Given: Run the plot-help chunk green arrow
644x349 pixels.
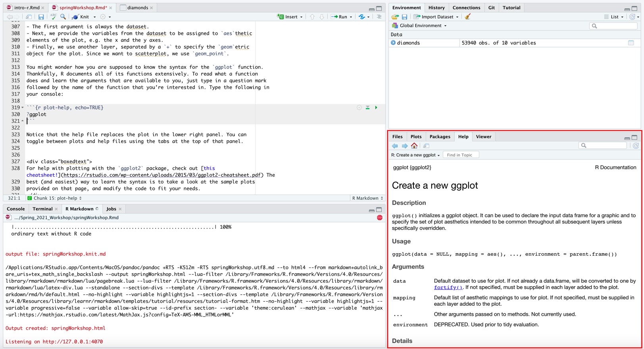Looking at the screenshot, I should [x=376, y=108].
